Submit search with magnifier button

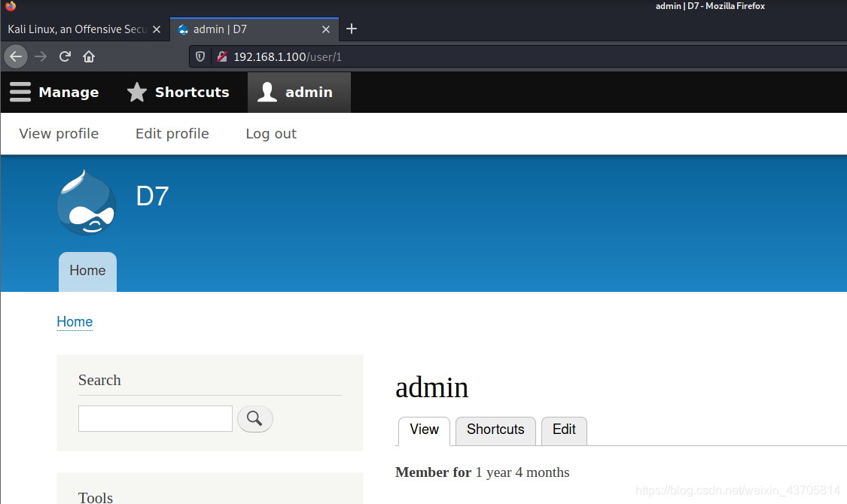[255, 419]
